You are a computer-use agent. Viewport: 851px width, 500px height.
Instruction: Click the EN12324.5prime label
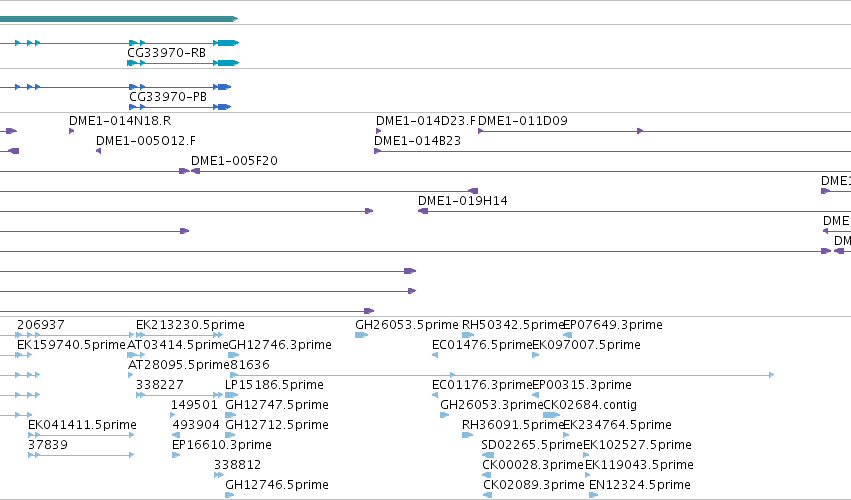coord(640,485)
